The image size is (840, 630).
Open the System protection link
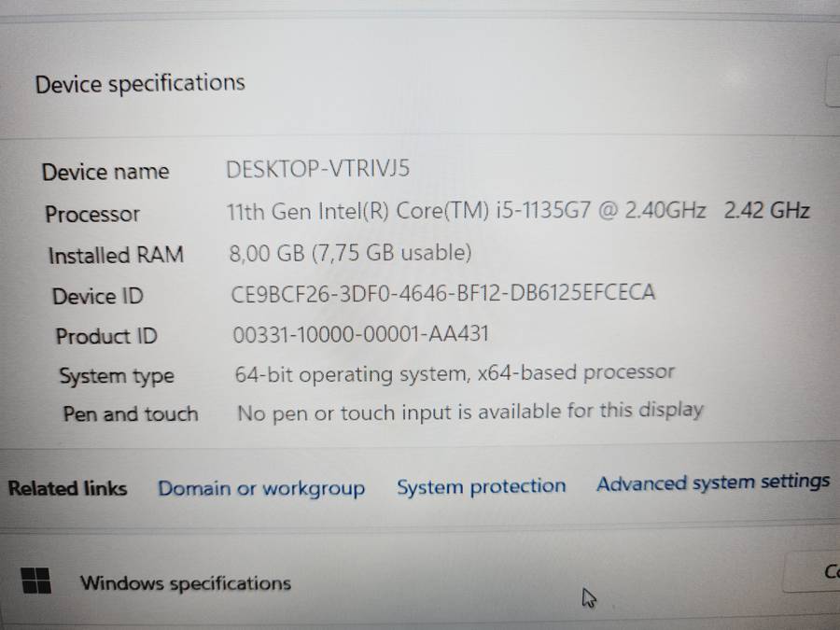[x=481, y=486]
